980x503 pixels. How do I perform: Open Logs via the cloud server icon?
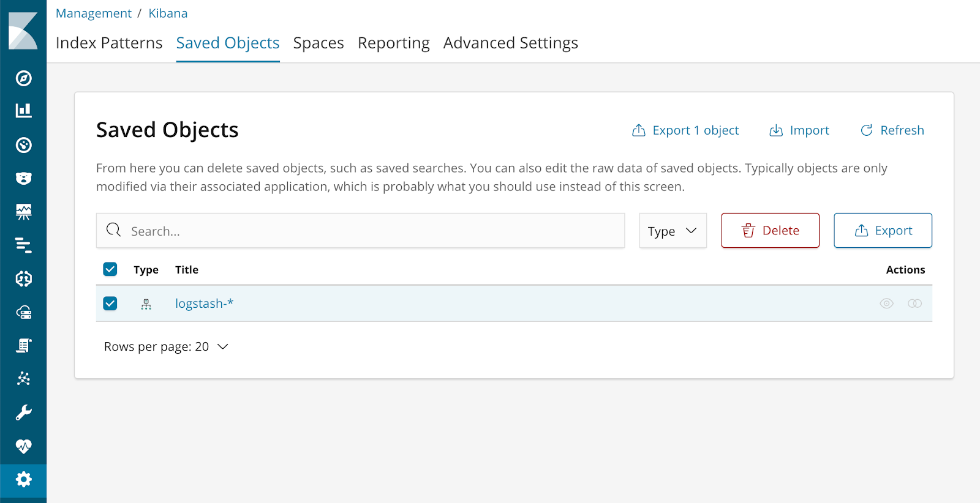pos(23,313)
